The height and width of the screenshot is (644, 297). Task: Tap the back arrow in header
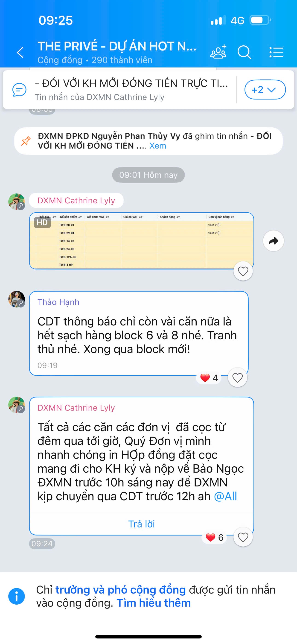point(20,52)
